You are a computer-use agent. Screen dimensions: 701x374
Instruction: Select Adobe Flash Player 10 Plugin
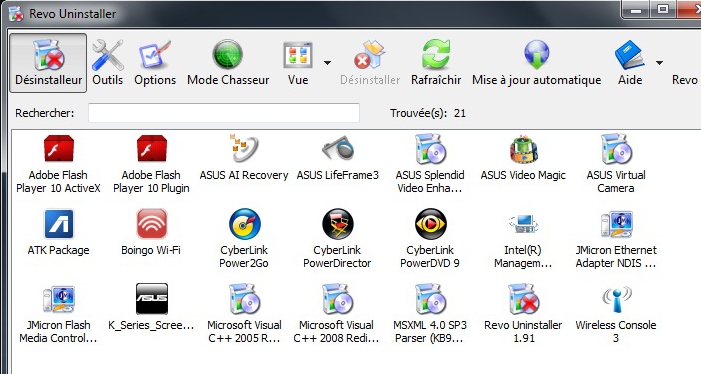pyautogui.click(x=151, y=164)
